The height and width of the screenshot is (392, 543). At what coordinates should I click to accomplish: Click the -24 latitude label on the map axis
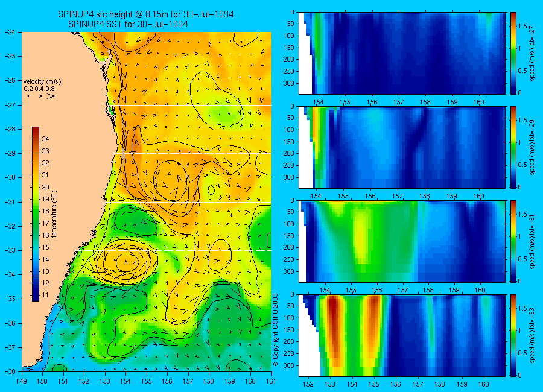(x=10, y=32)
